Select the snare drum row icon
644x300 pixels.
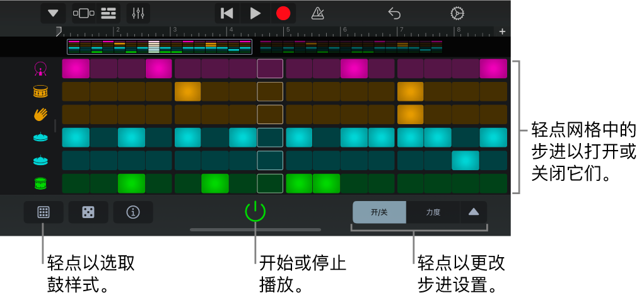tap(40, 91)
